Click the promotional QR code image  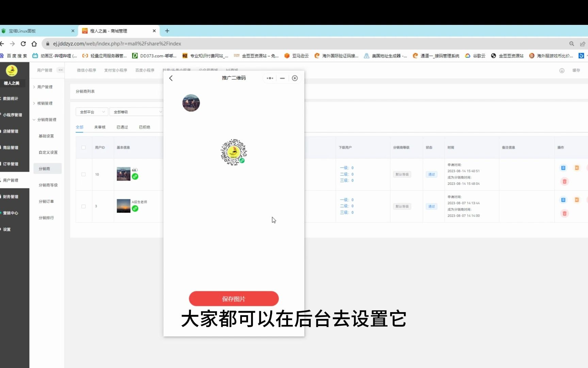234,152
